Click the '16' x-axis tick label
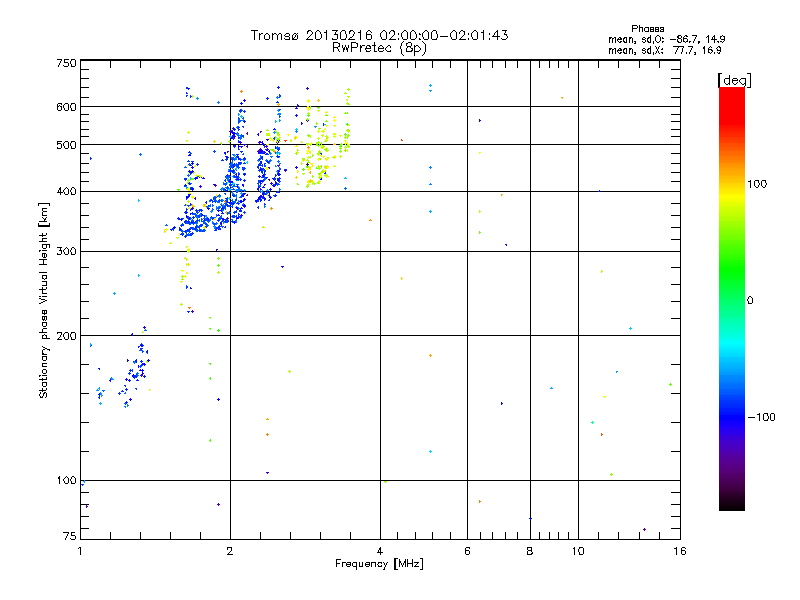800x600 pixels. tap(680, 551)
